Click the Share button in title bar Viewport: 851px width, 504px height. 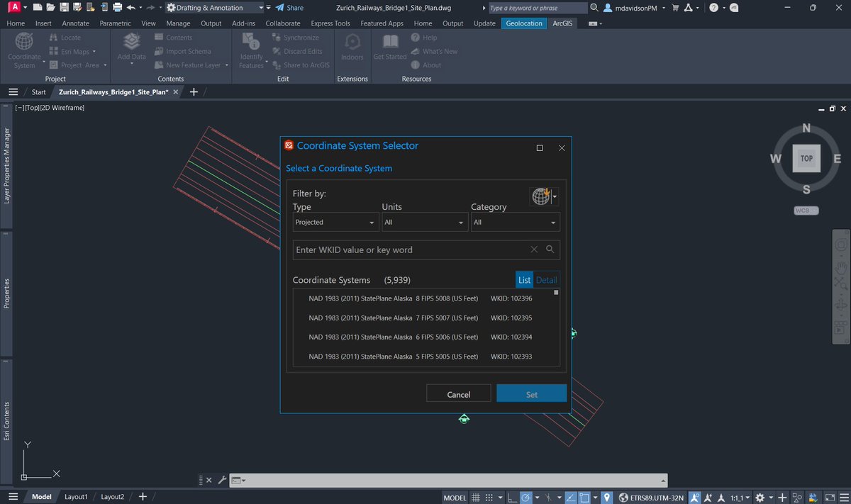point(289,8)
